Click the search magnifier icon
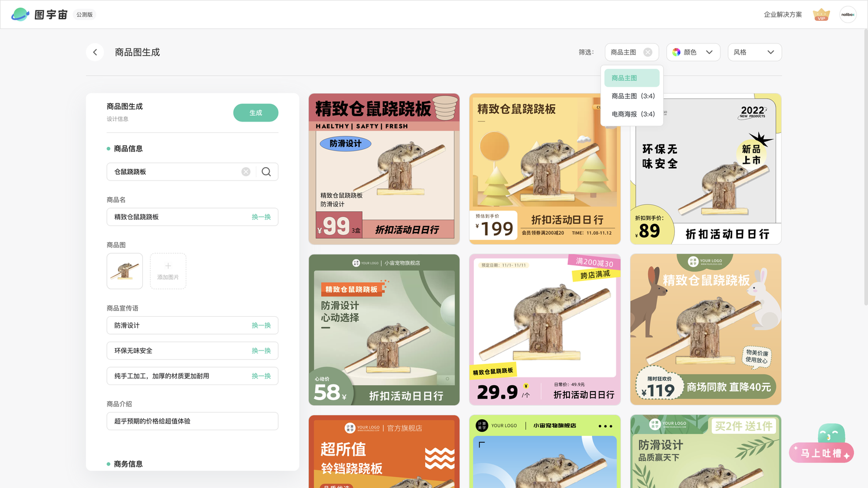This screenshot has height=488, width=868. click(x=266, y=172)
